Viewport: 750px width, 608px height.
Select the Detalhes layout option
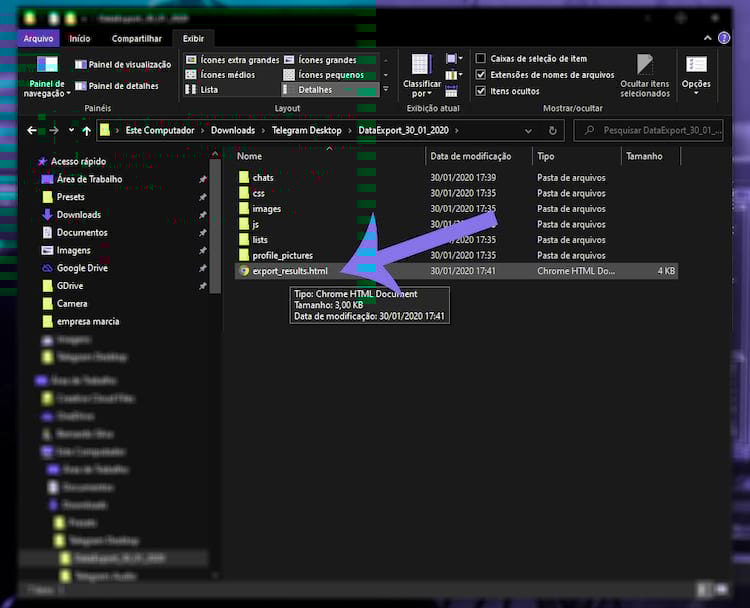[x=314, y=90]
